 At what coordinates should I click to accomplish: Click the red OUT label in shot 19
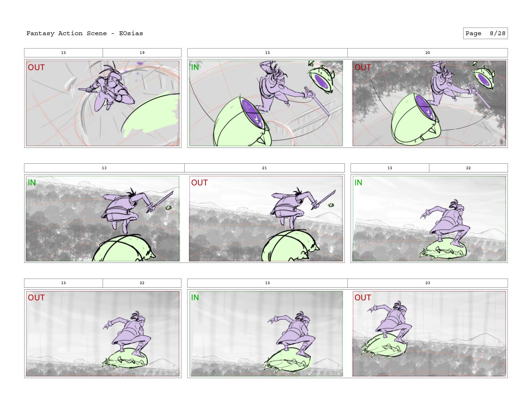(x=36, y=67)
